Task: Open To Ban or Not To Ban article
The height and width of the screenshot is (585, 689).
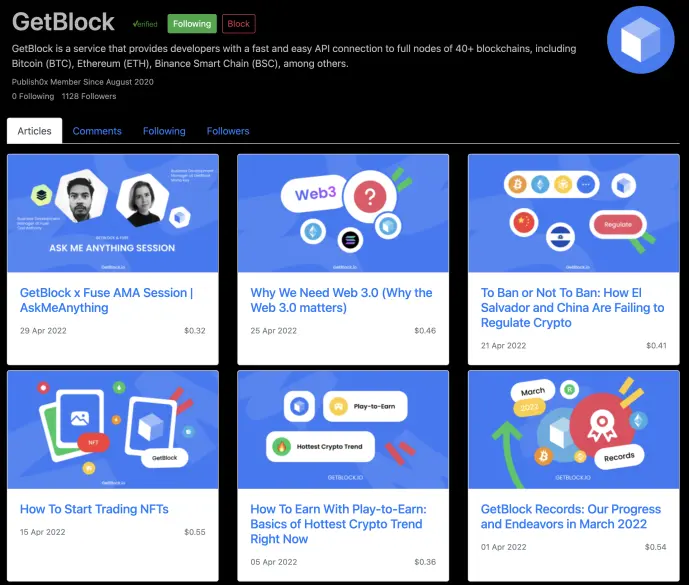Action: point(573,308)
